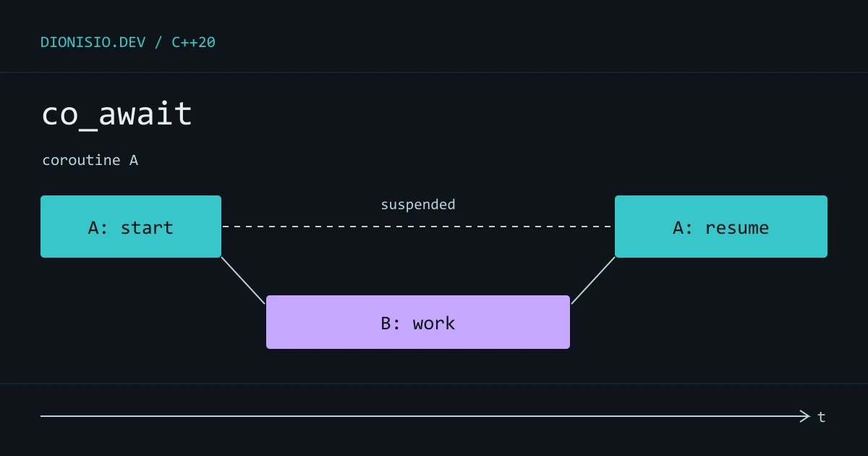
Task: Click the connector from A: start to B
Action: click(x=244, y=280)
